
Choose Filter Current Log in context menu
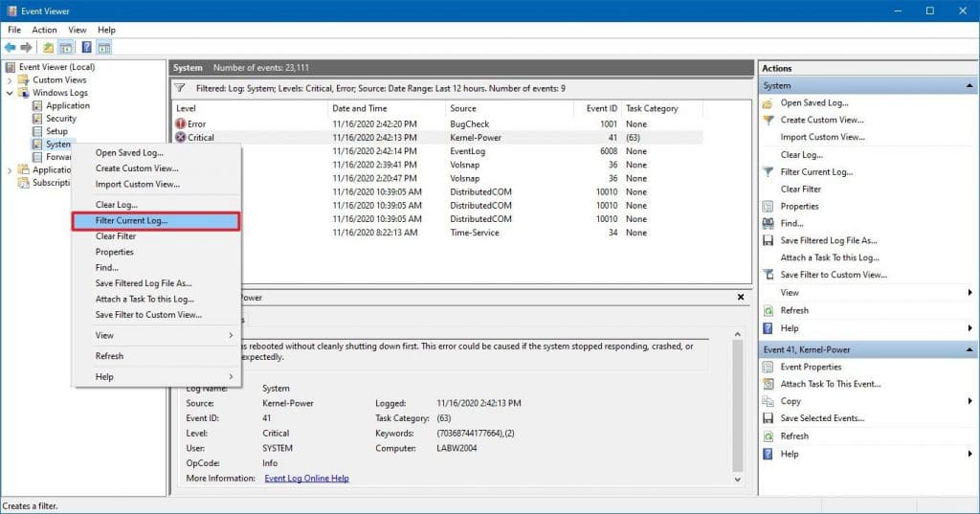tap(131, 220)
